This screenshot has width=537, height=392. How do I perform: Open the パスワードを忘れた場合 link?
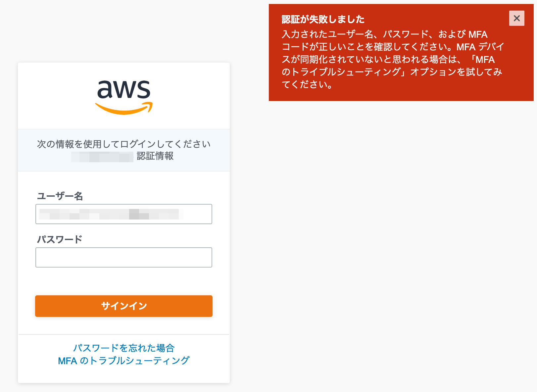pyautogui.click(x=123, y=348)
